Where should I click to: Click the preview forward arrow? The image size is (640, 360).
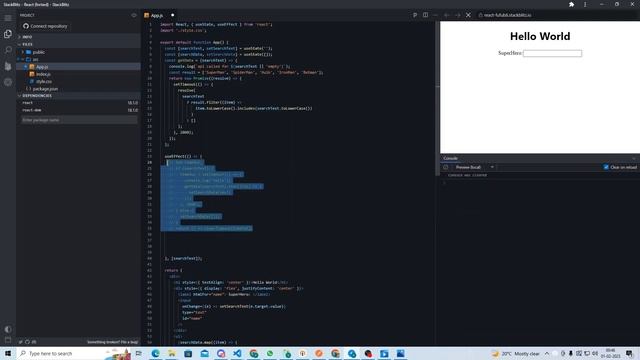coord(457,15)
